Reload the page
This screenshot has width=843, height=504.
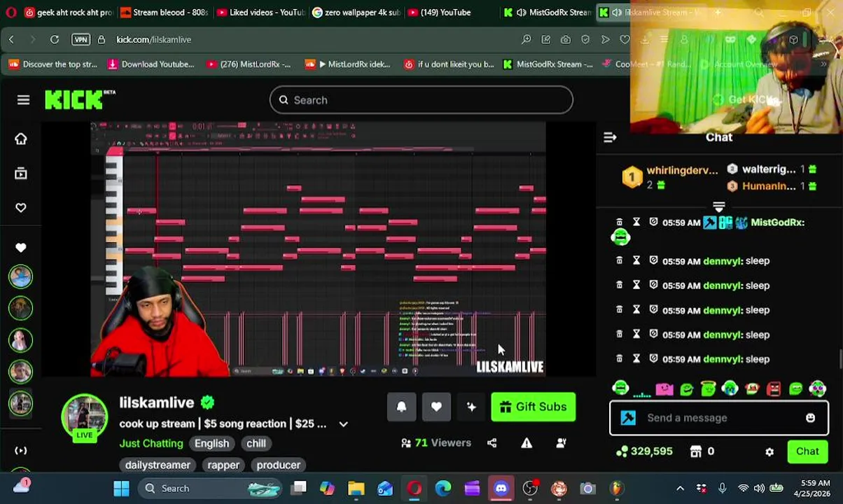[x=54, y=39]
